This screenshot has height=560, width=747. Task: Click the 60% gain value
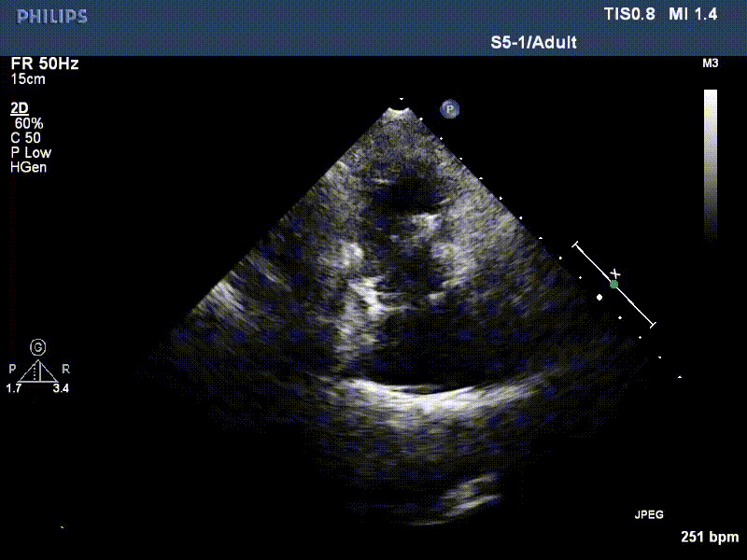pyautogui.click(x=28, y=123)
